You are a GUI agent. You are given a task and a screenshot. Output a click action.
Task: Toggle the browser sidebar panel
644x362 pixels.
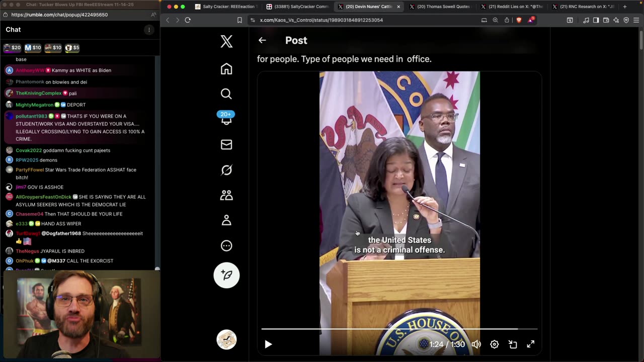(x=596, y=20)
